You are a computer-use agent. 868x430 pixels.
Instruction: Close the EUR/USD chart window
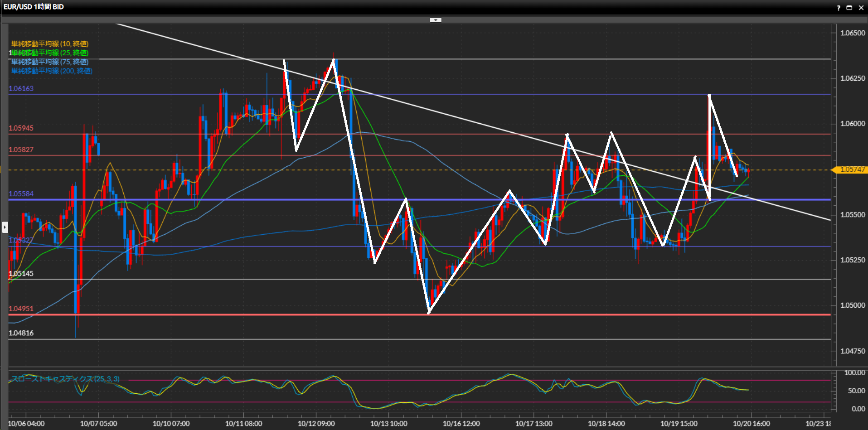point(861,8)
